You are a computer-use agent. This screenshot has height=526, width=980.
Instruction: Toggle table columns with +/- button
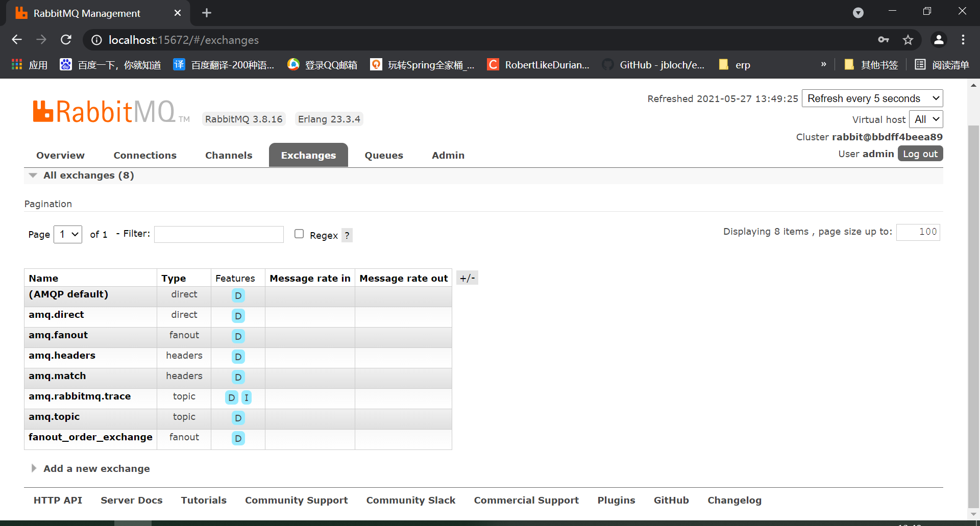click(x=467, y=278)
